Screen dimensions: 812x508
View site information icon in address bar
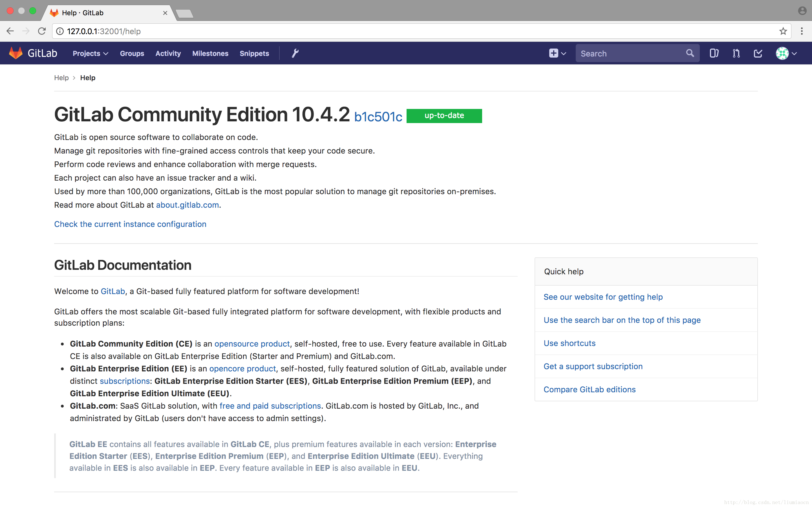(60, 31)
